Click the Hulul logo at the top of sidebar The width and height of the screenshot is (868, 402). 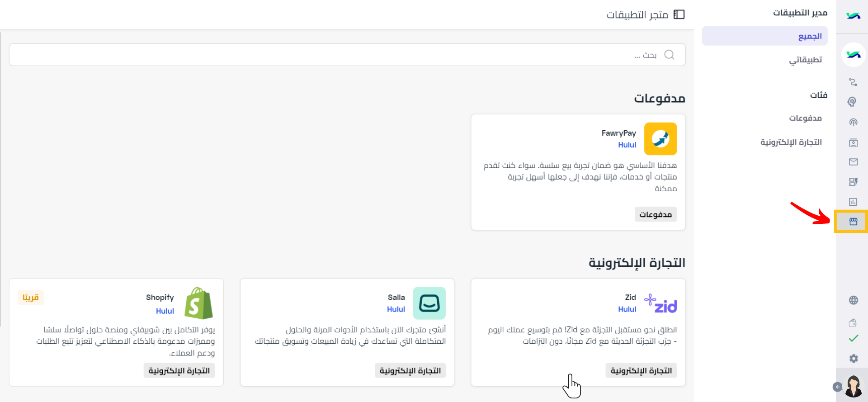click(853, 16)
